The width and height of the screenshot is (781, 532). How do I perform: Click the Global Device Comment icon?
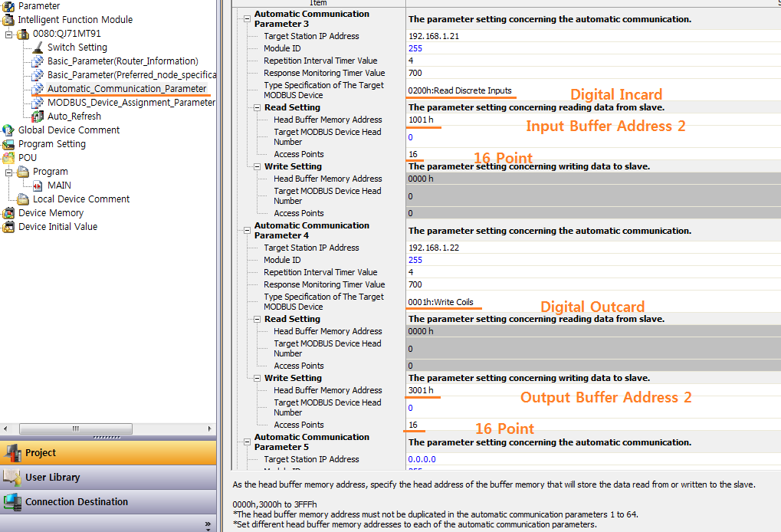8,130
